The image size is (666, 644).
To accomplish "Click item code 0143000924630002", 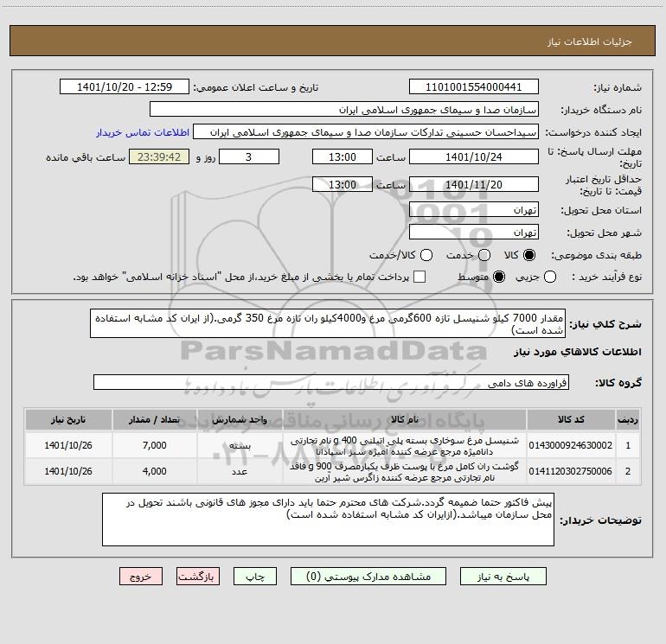I will click(571, 445).
